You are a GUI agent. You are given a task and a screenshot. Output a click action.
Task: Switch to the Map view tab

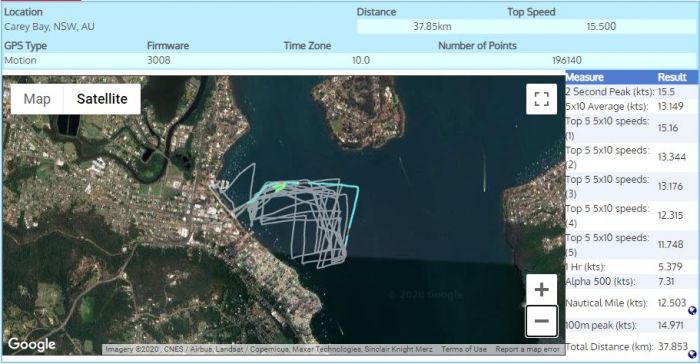(x=37, y=99)
